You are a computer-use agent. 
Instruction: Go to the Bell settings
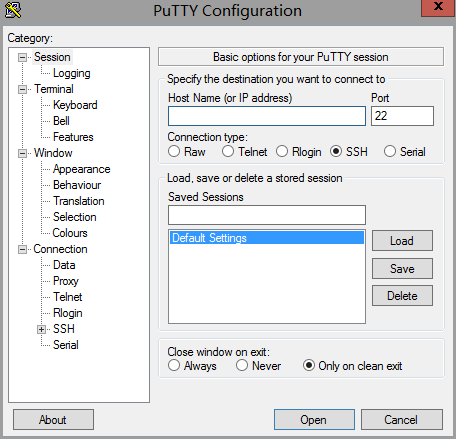(x=61, y=121)
